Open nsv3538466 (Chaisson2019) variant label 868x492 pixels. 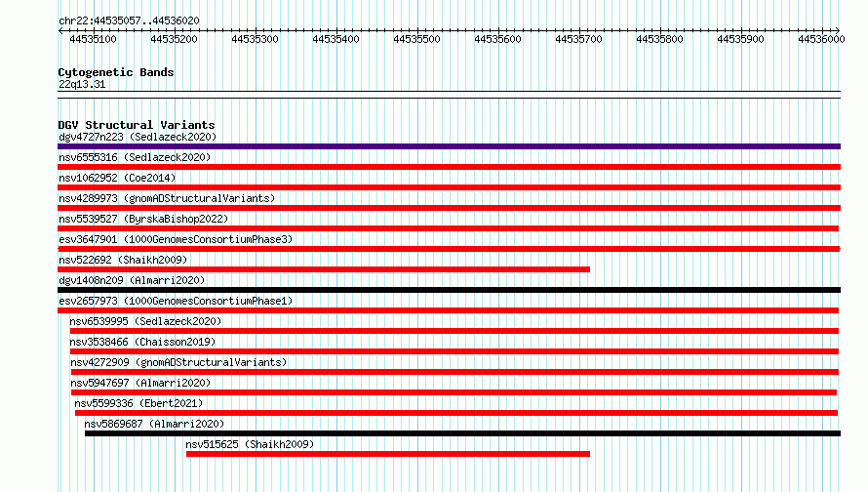tap(142, 342)
